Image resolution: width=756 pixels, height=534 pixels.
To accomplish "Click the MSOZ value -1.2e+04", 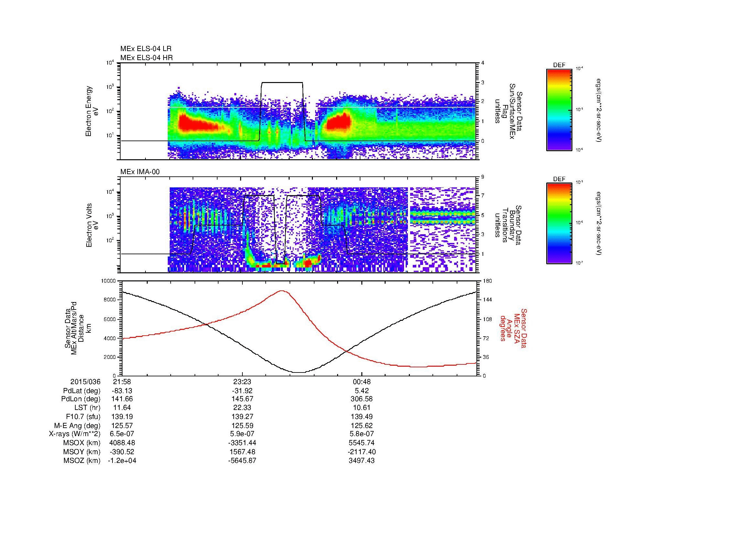I will [122, 461].
